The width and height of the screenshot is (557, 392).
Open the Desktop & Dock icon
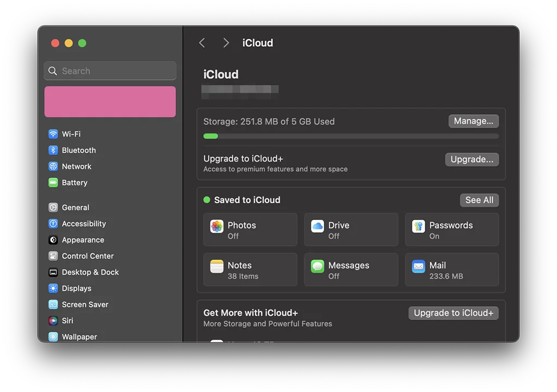pyautogui.click(x=53, y=272)
